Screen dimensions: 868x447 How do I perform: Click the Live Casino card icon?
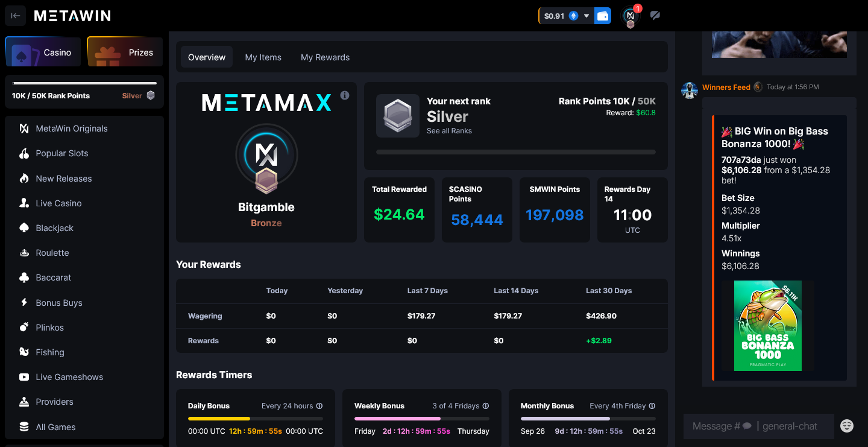pyautogui.click(x=24, y=203)
